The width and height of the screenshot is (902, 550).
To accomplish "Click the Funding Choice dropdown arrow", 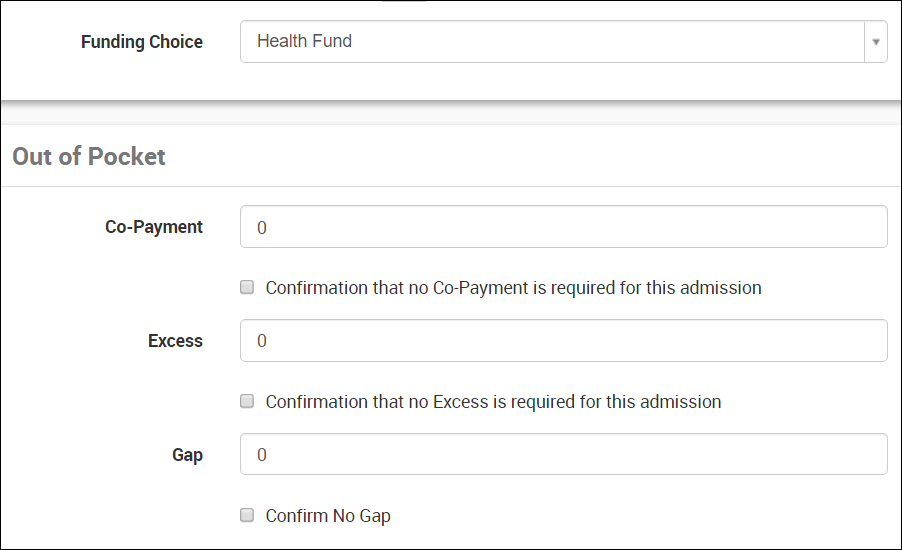I will tap(875, 42).
